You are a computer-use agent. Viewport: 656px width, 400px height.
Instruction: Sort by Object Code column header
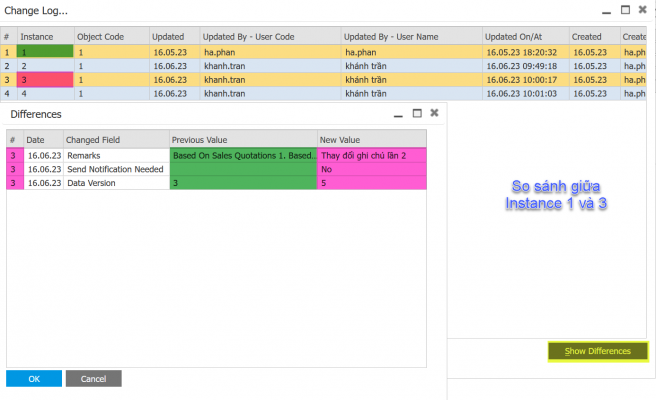click(112, 37)
